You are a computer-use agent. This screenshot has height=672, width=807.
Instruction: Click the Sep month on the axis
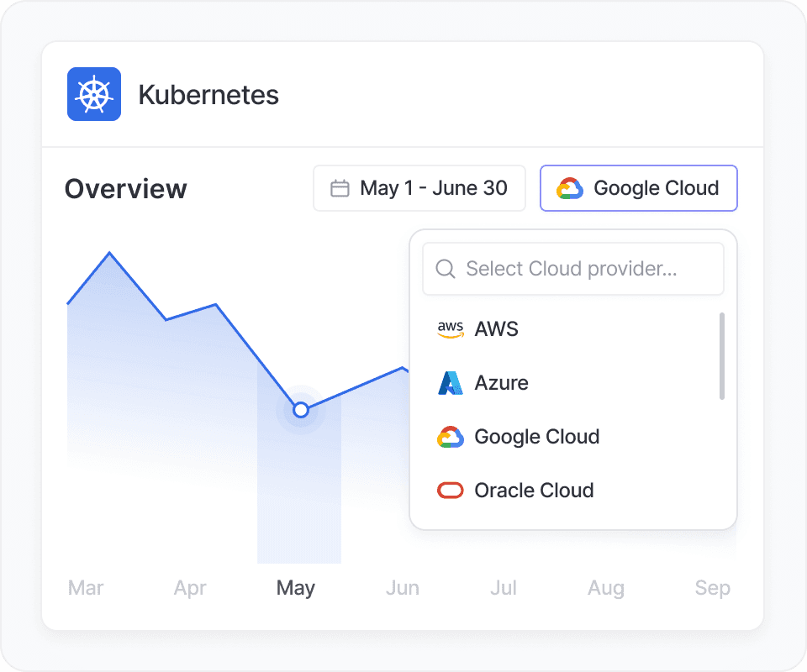[x=712, y=588]
